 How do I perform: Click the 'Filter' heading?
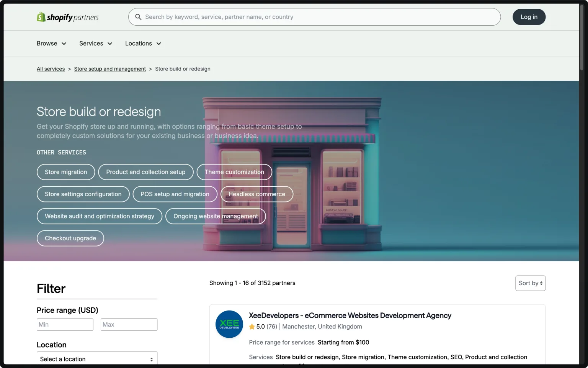(x=51, y=289)
